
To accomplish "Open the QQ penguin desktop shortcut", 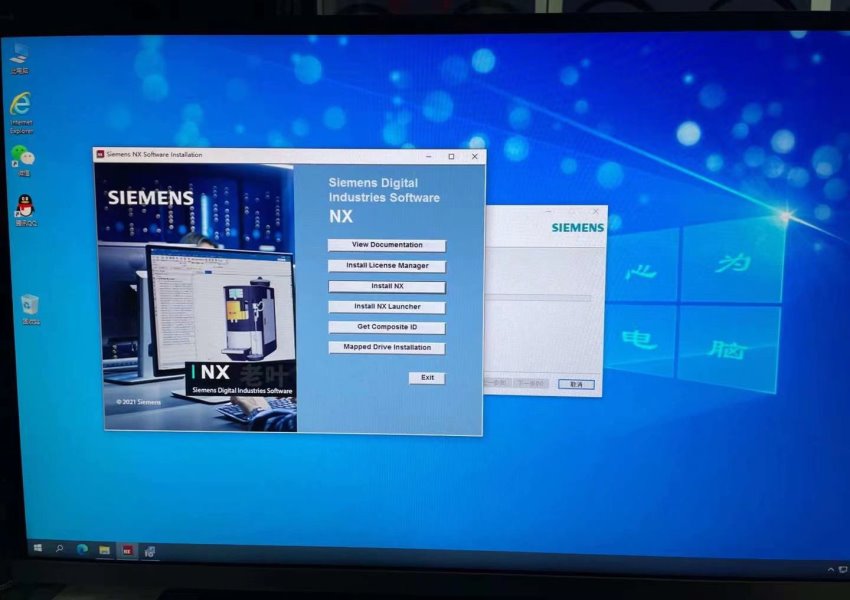I will click(24, 207).
